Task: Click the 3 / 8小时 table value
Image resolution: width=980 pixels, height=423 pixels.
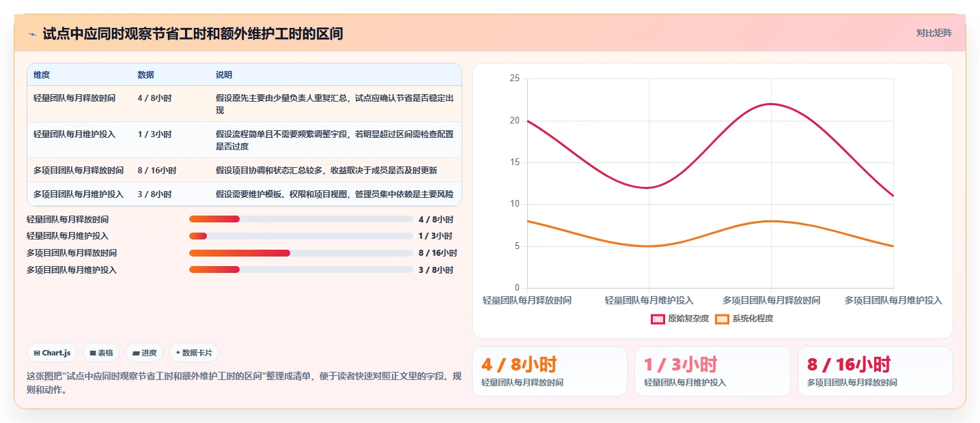Action: pyautogui.click(x=154, y=194)
